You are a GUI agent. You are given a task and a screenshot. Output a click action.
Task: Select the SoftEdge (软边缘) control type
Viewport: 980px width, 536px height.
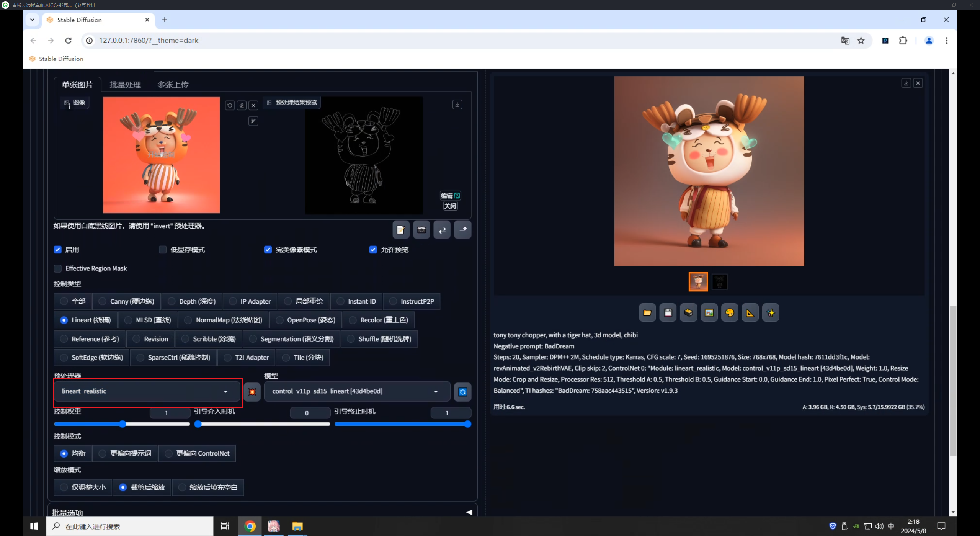pos(91,358)
